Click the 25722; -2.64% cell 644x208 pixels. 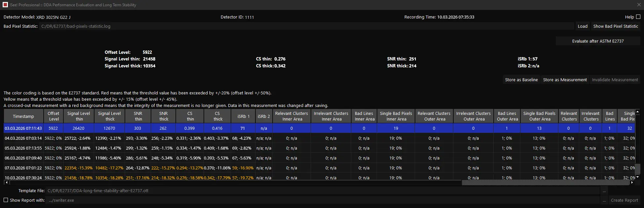click(x=79, y=138)
